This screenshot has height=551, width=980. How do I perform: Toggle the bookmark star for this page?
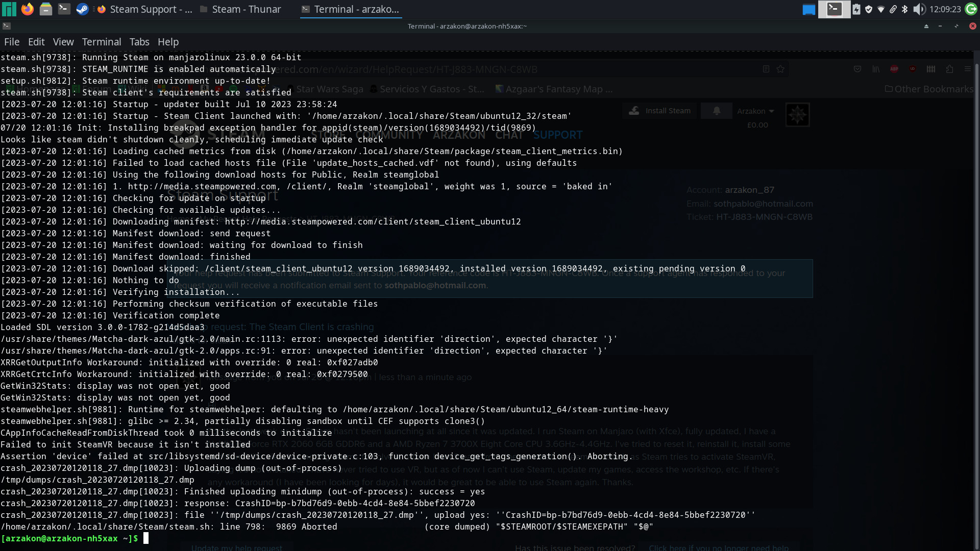tap(781, 69)
